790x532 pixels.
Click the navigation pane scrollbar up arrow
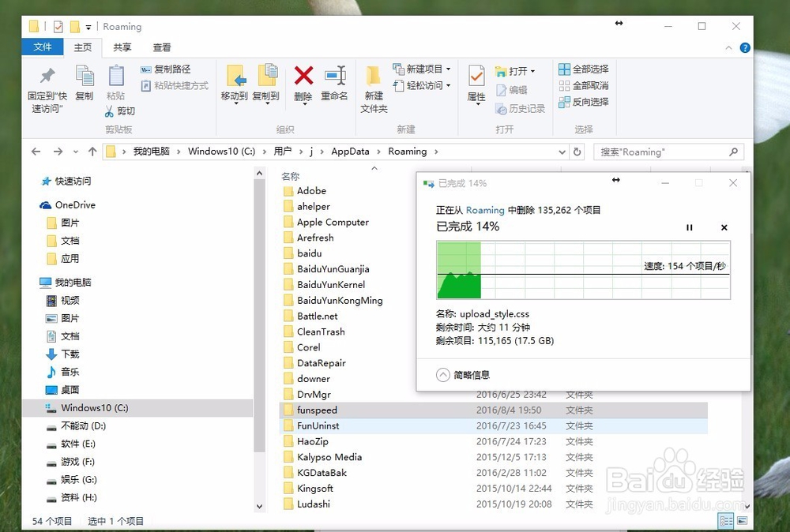click(x=259, y=174)
